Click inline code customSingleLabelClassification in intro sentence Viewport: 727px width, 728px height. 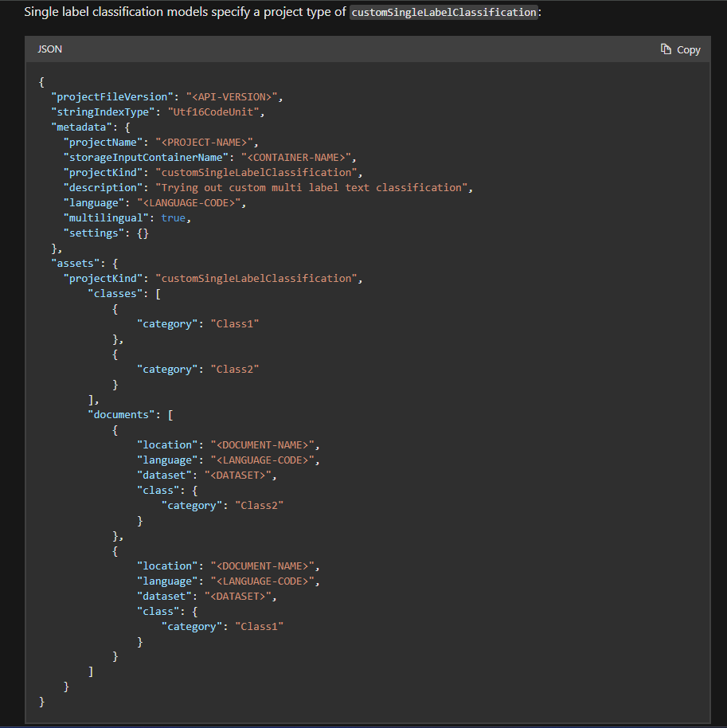pyautogui.click(x=444, y=12)
